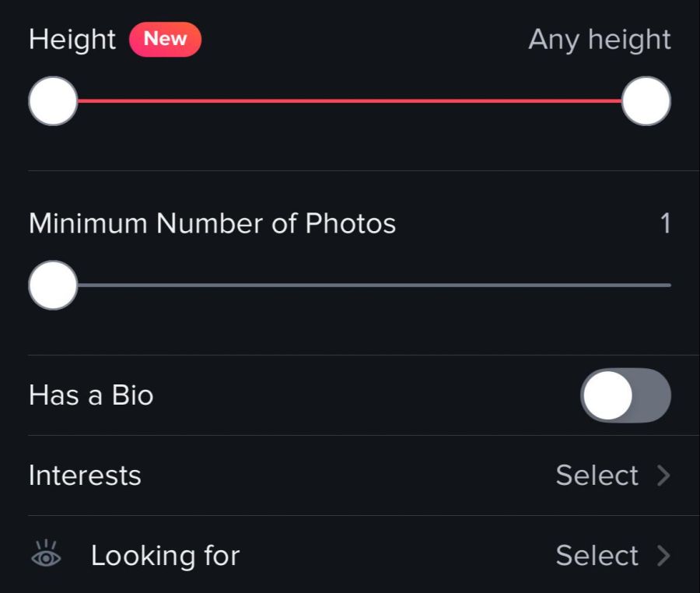Open the Looking for Select option
Image resolution: width=700 pixels, height=593 pixels.
pyautogui.click(x=597, y=556)
